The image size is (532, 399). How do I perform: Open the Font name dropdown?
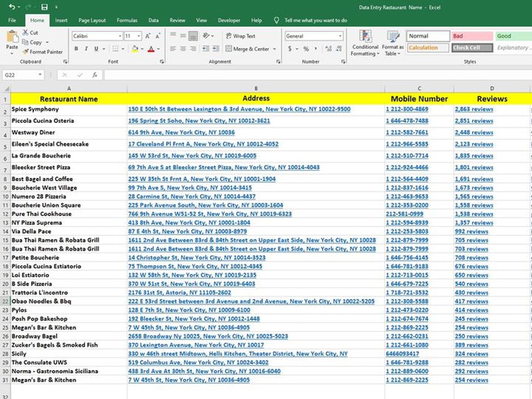point(121,35)
